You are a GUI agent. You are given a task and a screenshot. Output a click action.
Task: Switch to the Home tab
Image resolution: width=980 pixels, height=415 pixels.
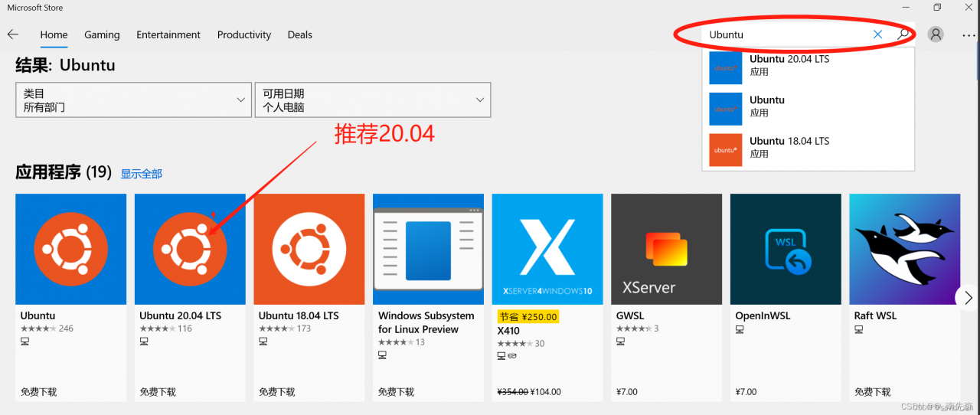(x=54, y=34)
